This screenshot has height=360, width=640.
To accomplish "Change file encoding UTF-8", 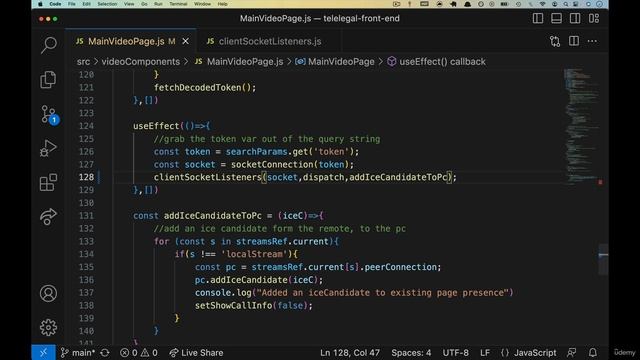I will point(456,353).
